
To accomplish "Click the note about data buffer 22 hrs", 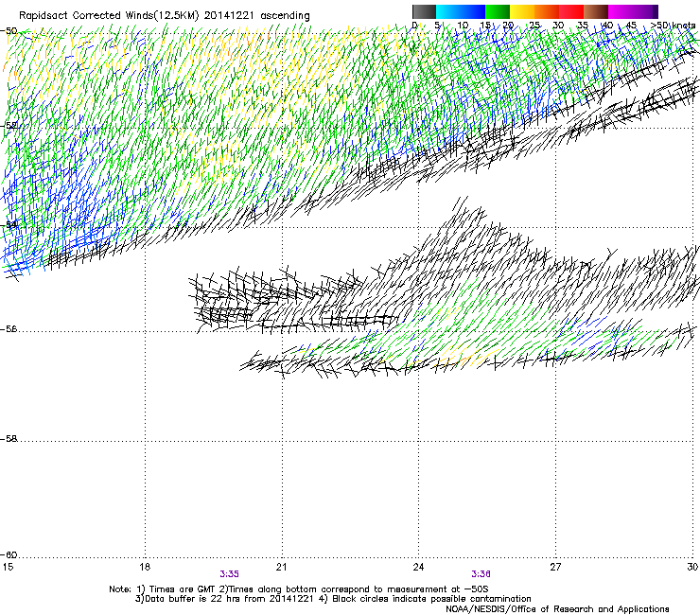I will tap(224, 599).
